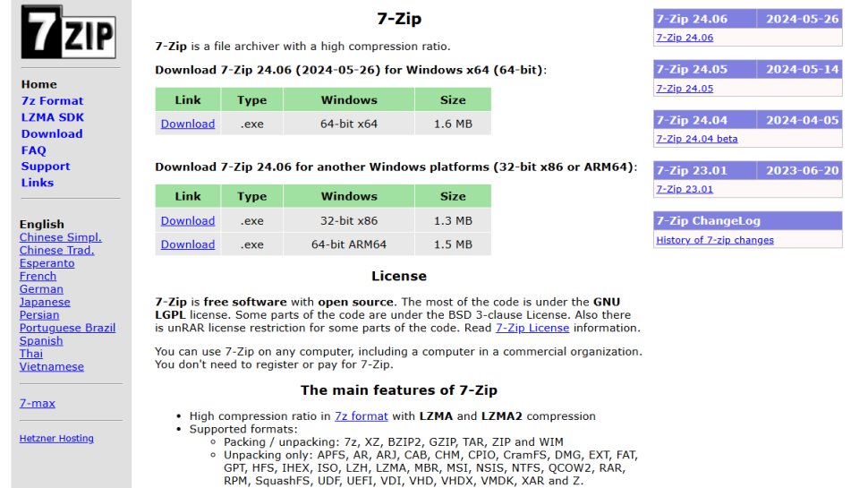Visit the Hetzner Hosting link
The height and width of the screenshot is (488, 868).
point(56,438)
